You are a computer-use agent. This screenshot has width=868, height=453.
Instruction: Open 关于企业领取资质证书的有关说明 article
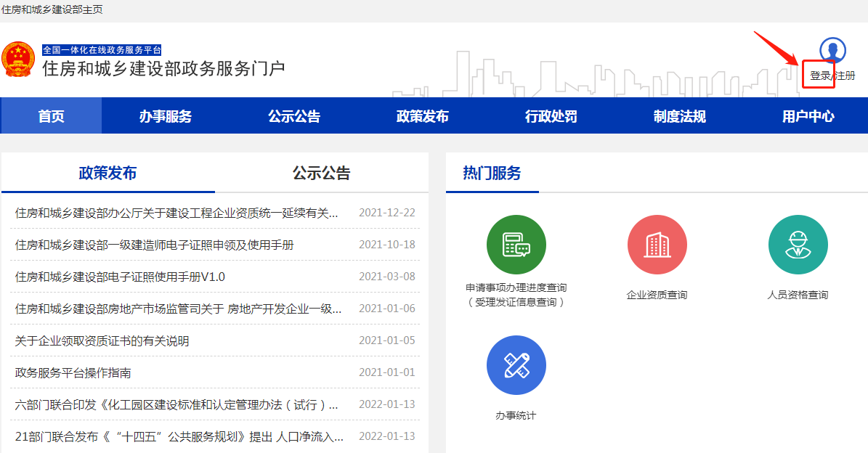coord(102,340)
